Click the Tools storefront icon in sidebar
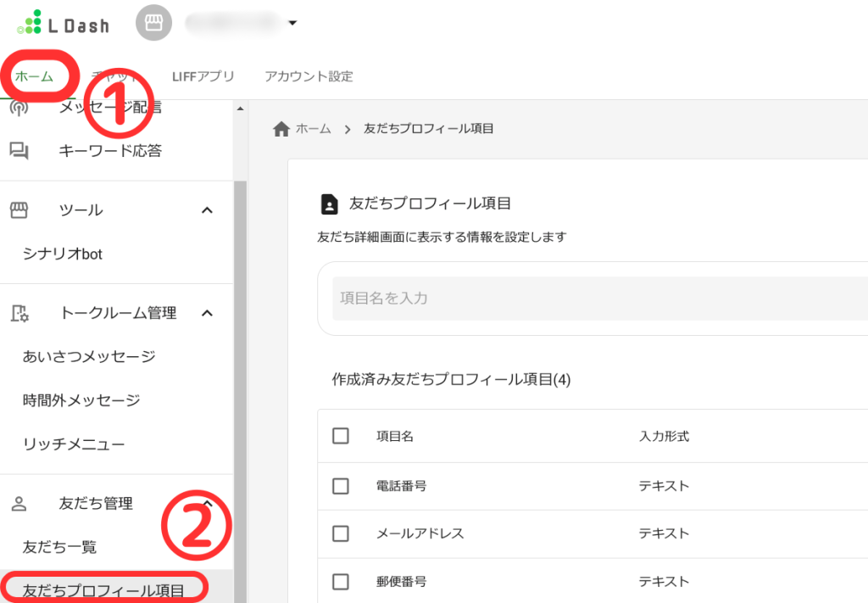The image size is (868, 603). [x=19, y=209]
